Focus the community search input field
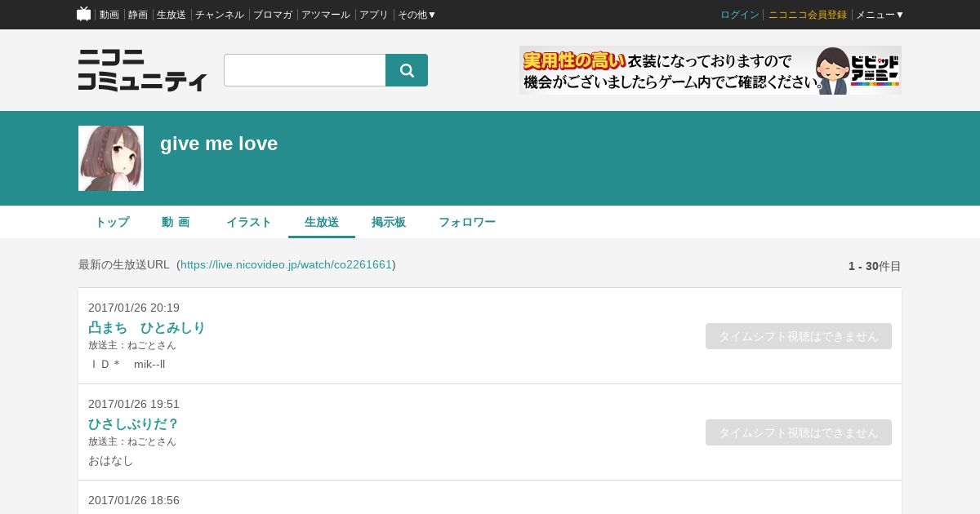Screen dimensions: 980x514 pyautogui.click(x=305, y=70)
